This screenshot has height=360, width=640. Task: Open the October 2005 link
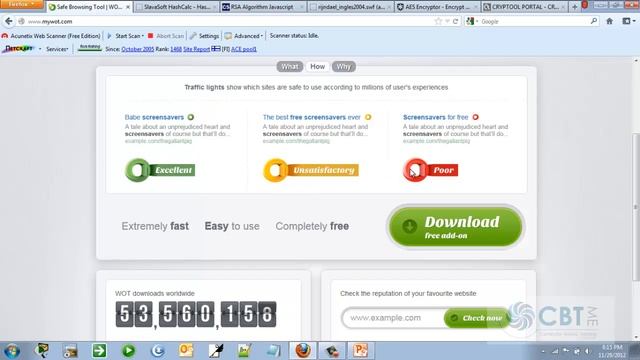click(x=138, y=49)
